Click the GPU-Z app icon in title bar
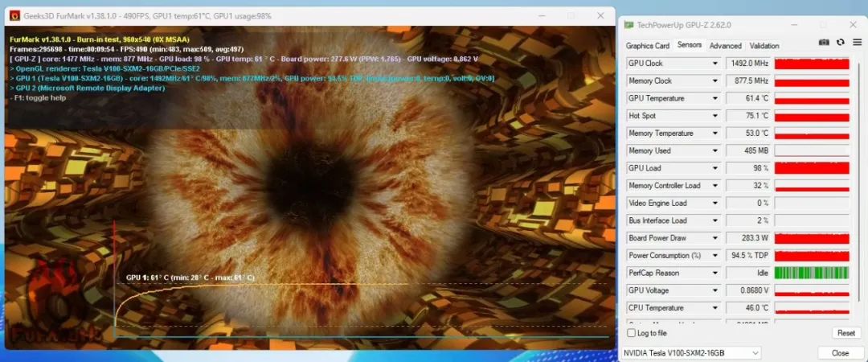The image size is (868, 362). coord(628,25)
